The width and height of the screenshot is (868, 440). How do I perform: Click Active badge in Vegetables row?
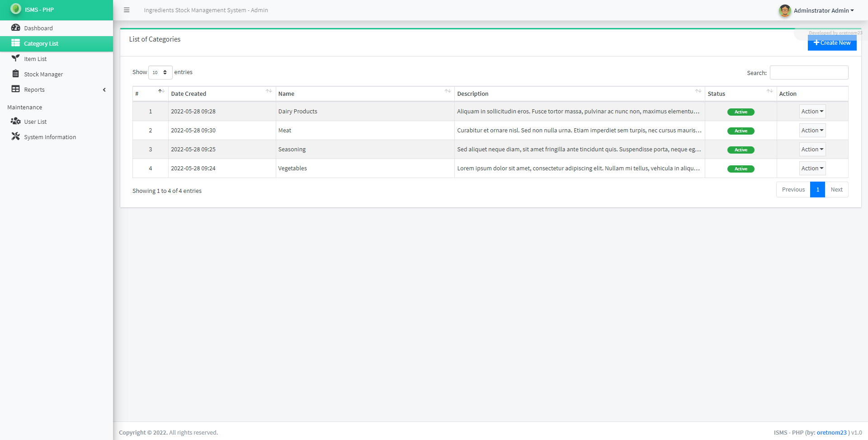741,169
